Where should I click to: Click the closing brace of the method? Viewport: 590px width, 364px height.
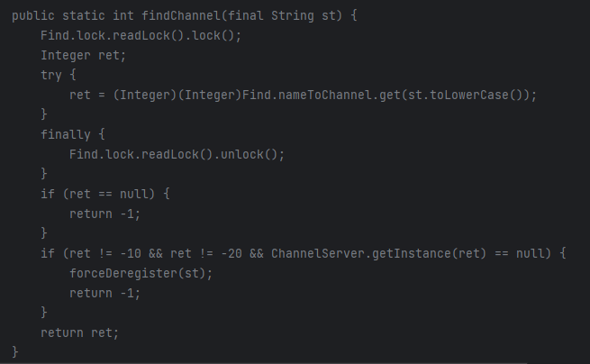point(15,352)
